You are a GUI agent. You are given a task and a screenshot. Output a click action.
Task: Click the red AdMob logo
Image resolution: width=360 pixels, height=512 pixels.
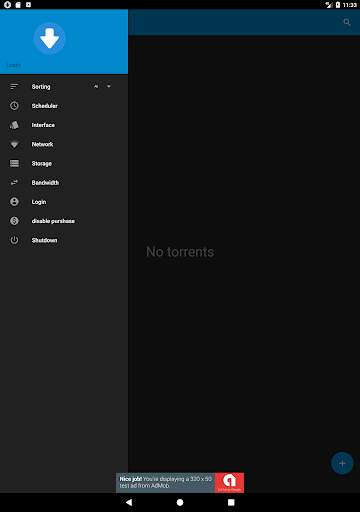pyautogui.click(x=229, y=482)
